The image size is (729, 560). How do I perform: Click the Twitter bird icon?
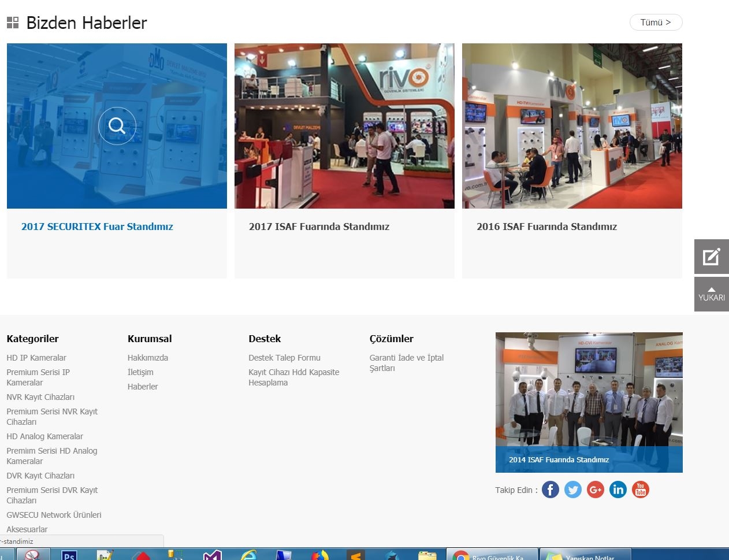point(573,490)
